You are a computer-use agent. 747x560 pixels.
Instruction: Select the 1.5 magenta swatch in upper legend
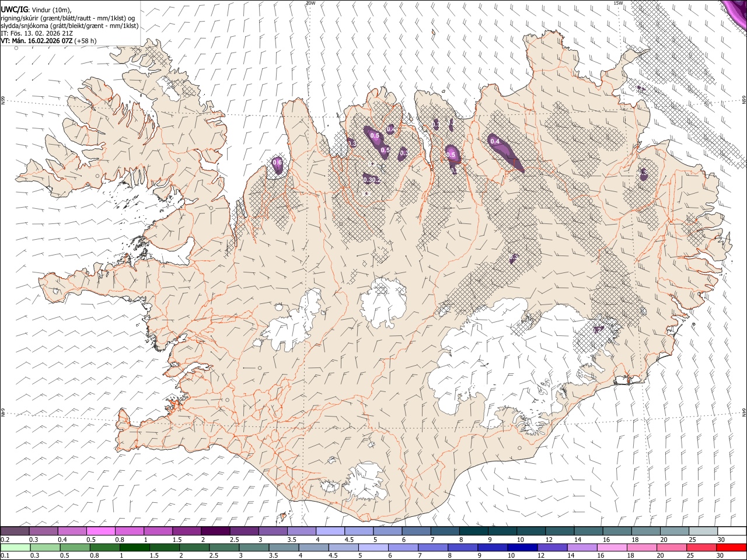[x=186, y=531]
